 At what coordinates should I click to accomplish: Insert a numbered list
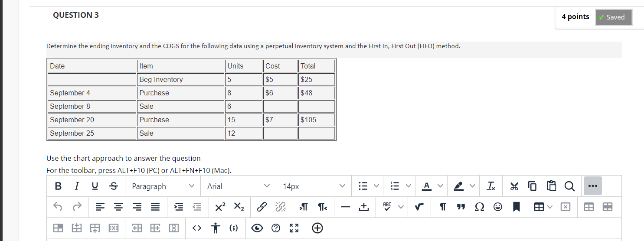pyautogui.click(x=396, y=186)
